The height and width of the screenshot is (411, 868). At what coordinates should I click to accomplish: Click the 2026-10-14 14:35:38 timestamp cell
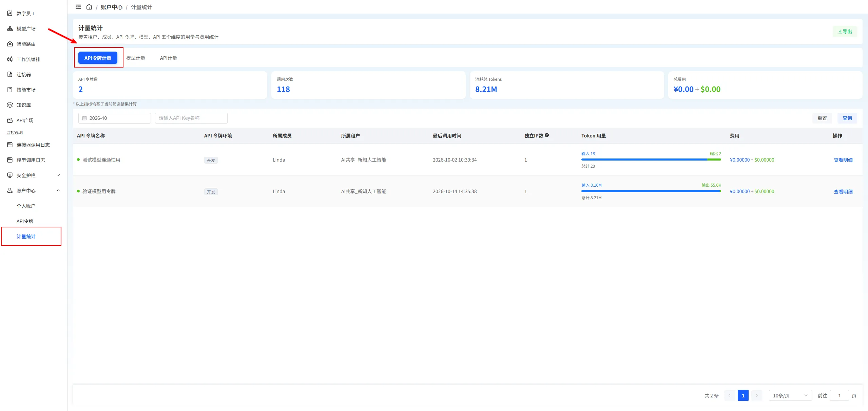click(455, 191)
